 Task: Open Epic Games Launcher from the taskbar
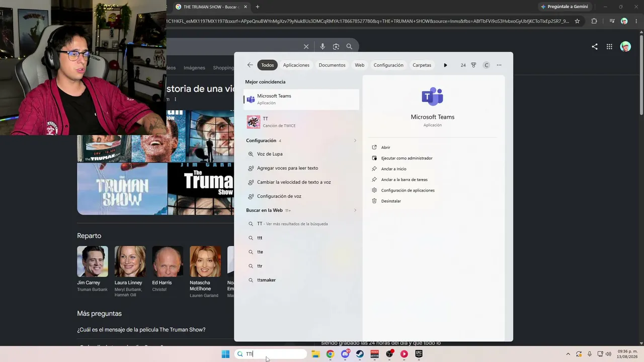coord(419,354)
